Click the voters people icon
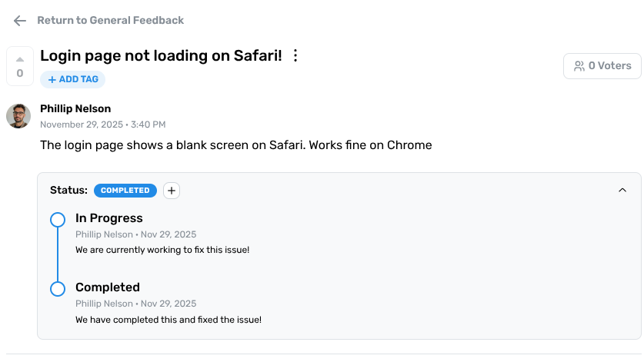Image resolution: width=644 pixels, height=362 pixels. [579, 66]
